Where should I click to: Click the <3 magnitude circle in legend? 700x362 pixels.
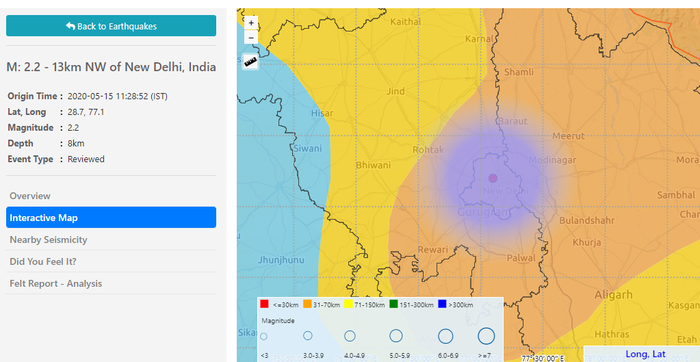point(264,336)
